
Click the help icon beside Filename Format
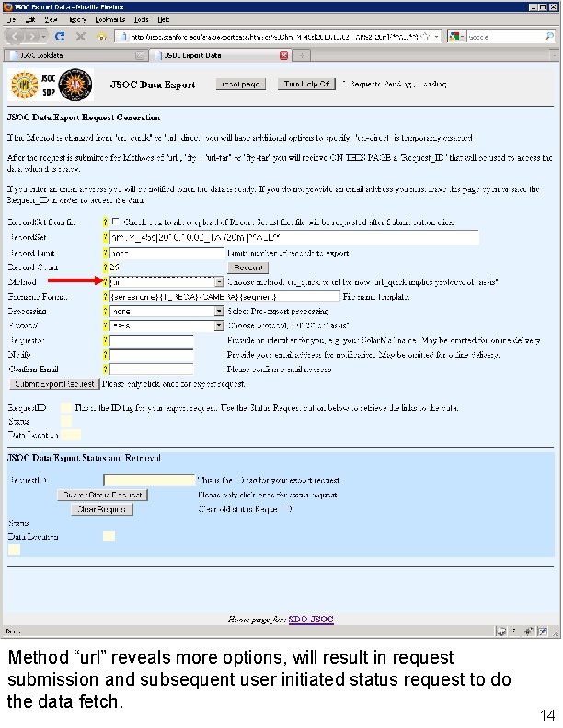click(x=105, y=296)
